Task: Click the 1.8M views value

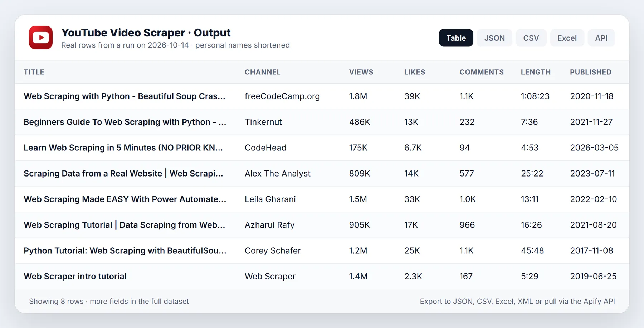Action: [x=358, y=96]
